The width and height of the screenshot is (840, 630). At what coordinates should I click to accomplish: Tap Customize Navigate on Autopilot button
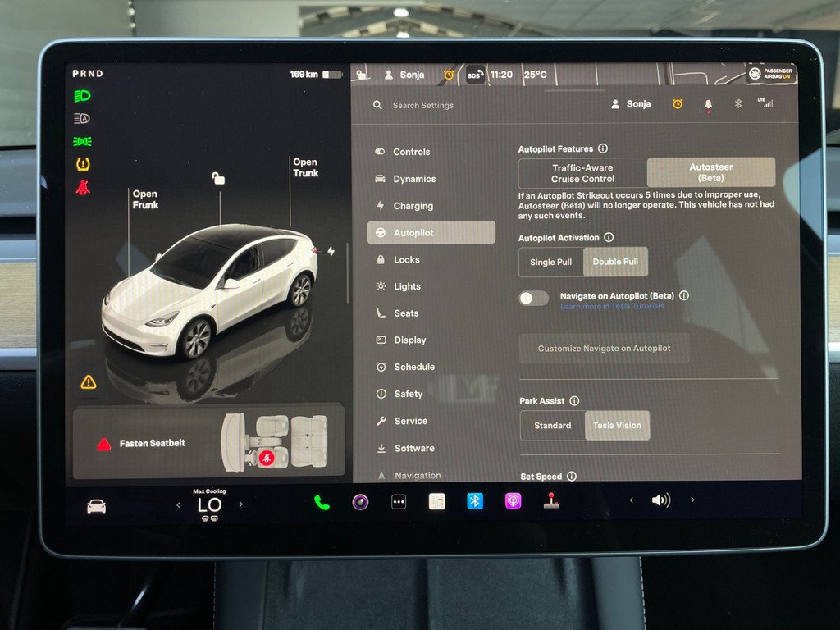pos(605,348)
